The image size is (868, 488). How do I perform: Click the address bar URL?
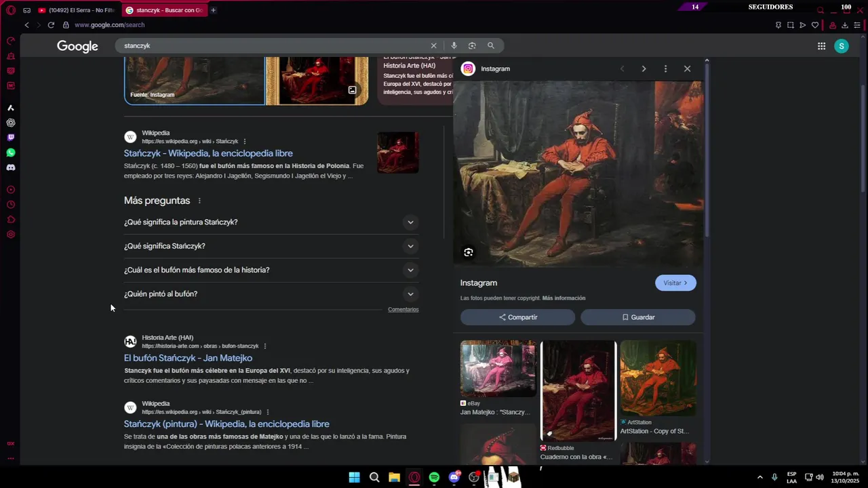(x=110, y=25)
